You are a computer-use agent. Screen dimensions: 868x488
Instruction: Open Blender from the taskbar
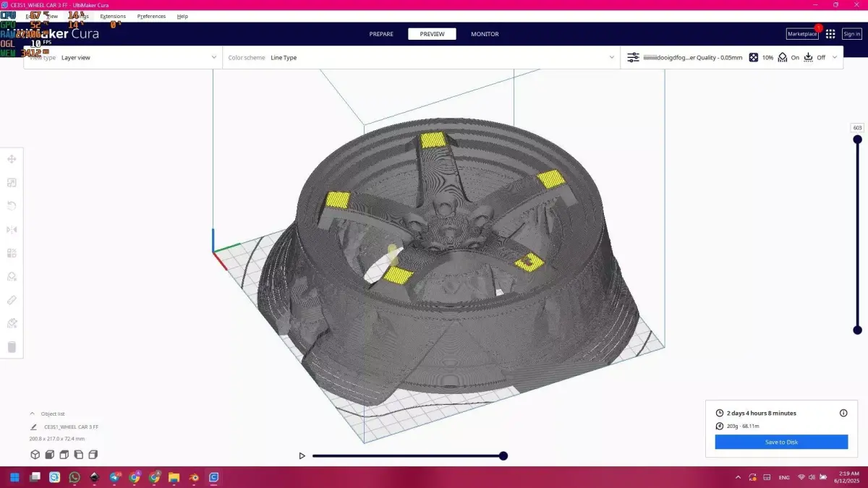coord(193,477)
